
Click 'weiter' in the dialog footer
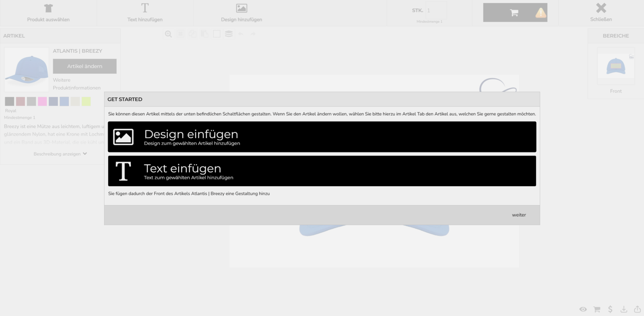[519, 215]
